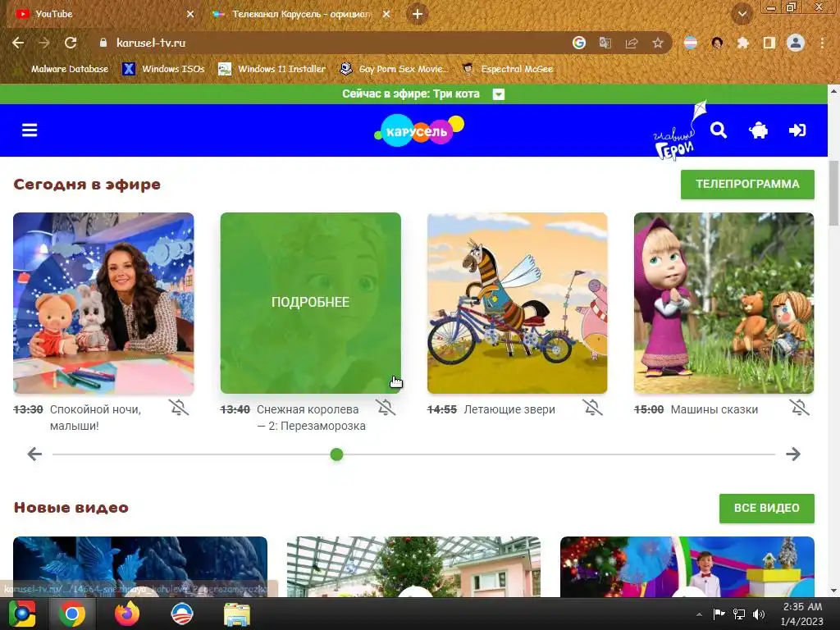840x630 pixels.
Task: Open the Google icon in address bar
Action: coord(579,43)
